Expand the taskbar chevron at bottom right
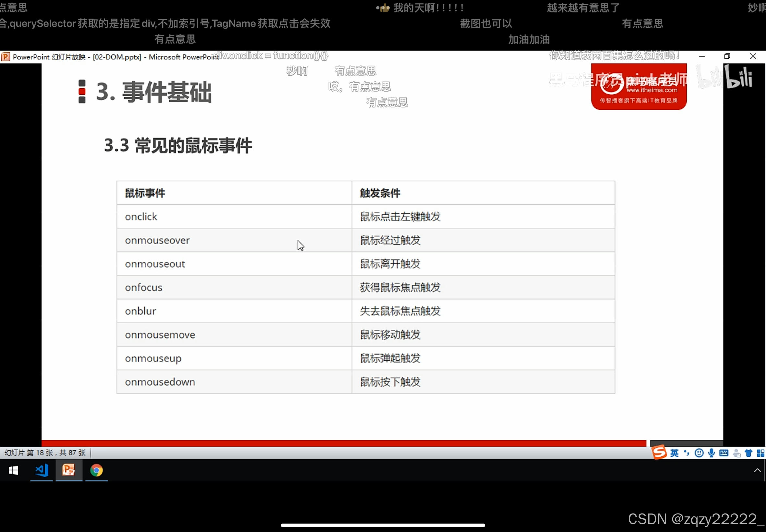Image resolution: width=766 pixels, height=532 pixels. 758,470
